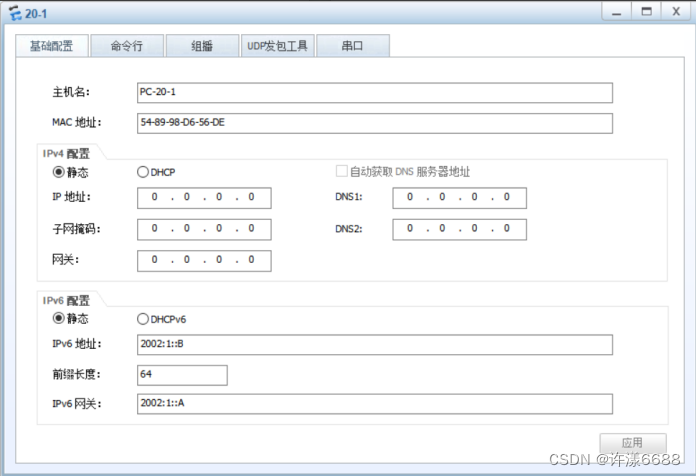Click the 前缀长度 field showing 64

(182, 375)
